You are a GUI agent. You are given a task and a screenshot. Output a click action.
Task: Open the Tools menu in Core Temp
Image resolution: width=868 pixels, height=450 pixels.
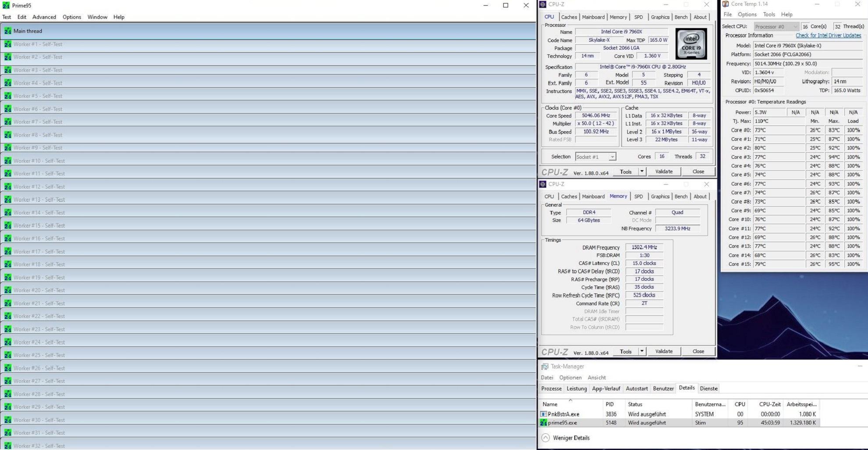click(769, 14)
